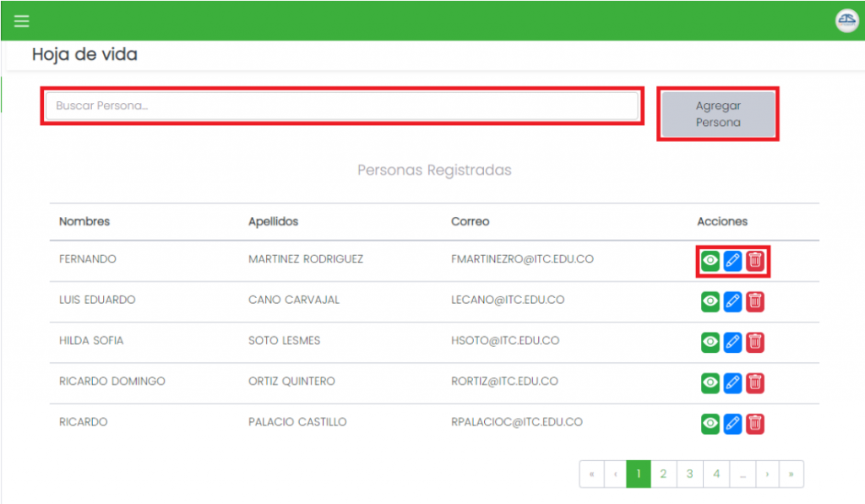Show HILDA SOFIA's details via eye icon
Screen dimensions: 865x504
pos(710,342)
